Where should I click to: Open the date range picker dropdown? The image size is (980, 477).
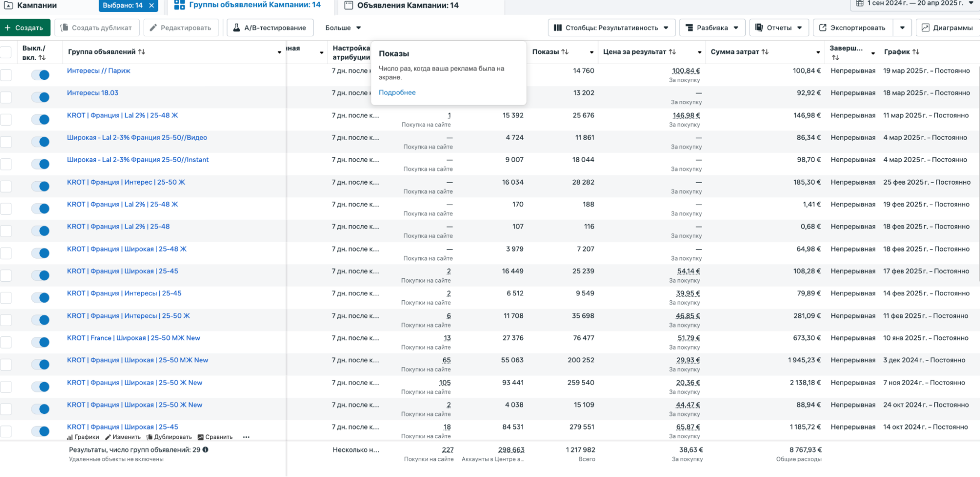click(915, 3)
